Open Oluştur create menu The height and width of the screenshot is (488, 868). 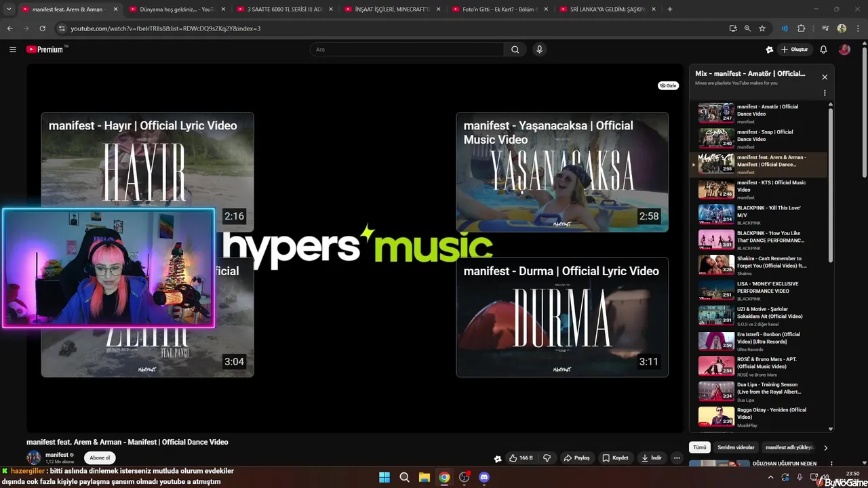[x=794, y=49]
